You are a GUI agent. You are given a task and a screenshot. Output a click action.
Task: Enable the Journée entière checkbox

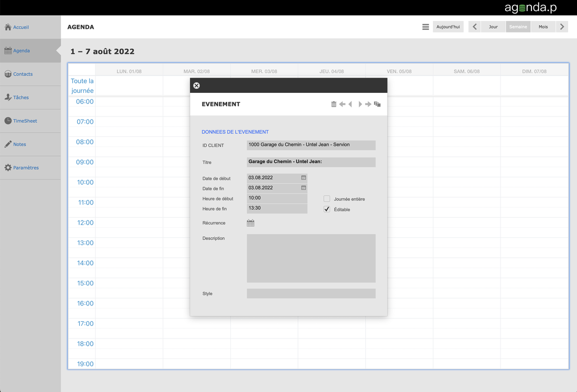(x=327, y=199)
